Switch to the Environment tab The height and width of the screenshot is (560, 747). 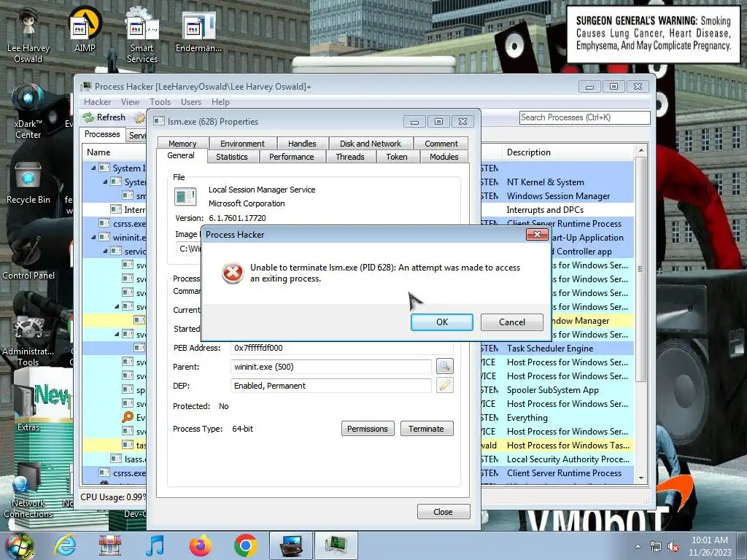point(242,144)
